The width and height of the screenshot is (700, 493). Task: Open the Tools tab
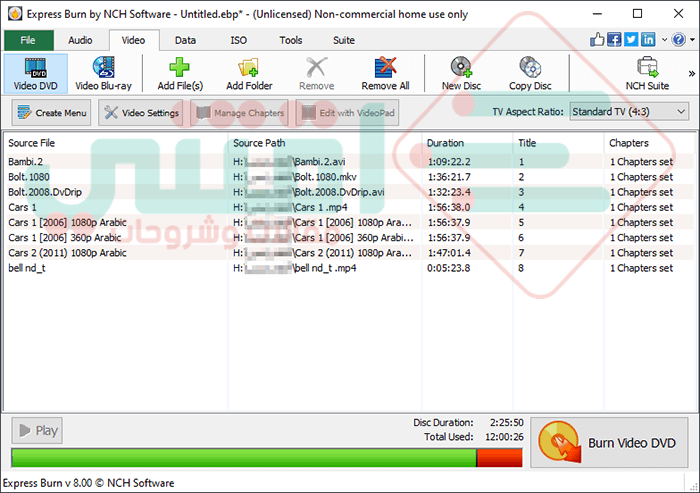pos(291,40)
